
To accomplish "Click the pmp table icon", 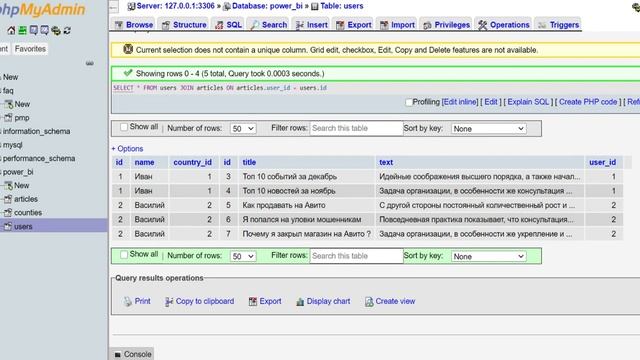I will pyautogui.click(x=8, y=118).
